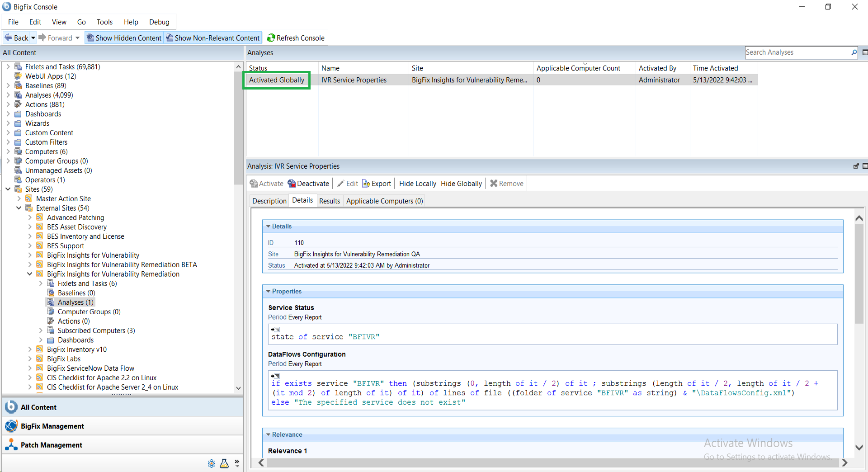Open the Tools menu
The image size is (868, 472).
click(104, 22)
